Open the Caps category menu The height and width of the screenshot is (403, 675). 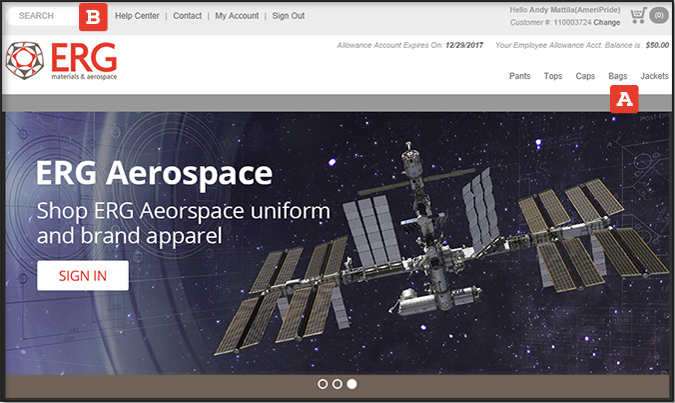pyautogui.click(x=585, y=76)
